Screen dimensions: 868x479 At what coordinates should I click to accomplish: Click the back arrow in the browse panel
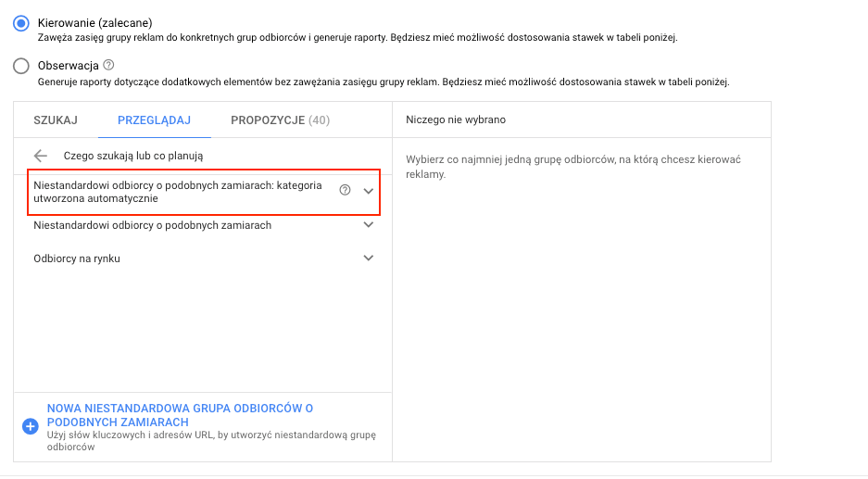point(40,157)
